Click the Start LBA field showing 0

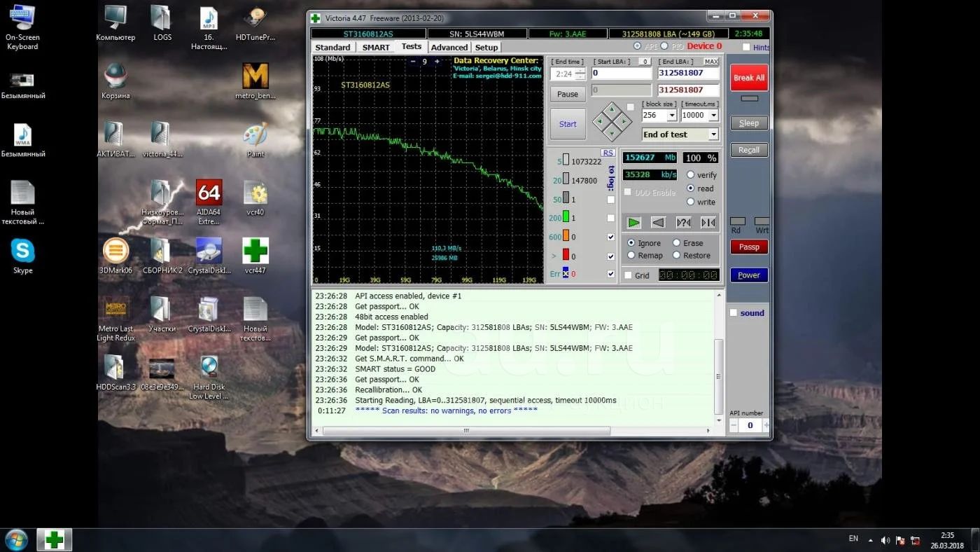tap(622, 73)
